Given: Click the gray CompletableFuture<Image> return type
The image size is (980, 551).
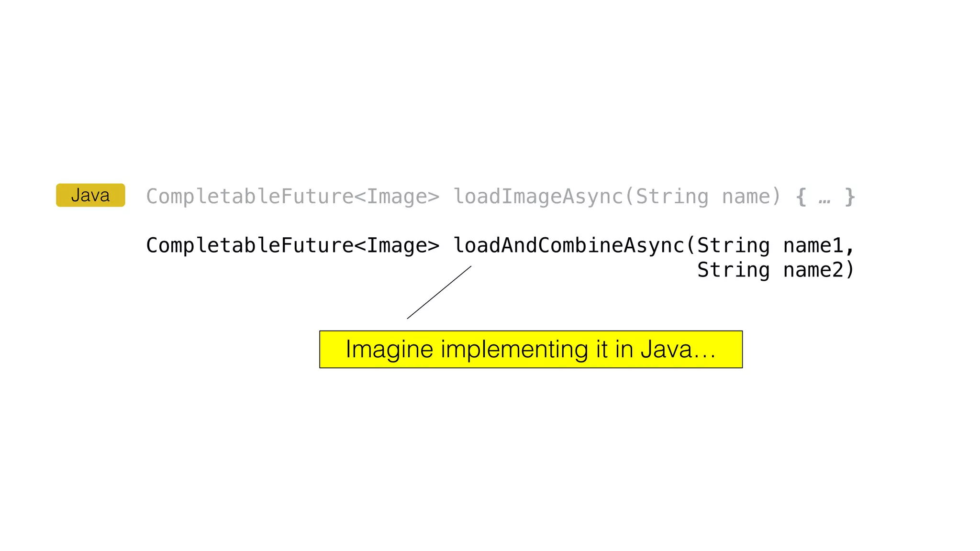Looking at the screenshot, I should [x=292, y=197].
